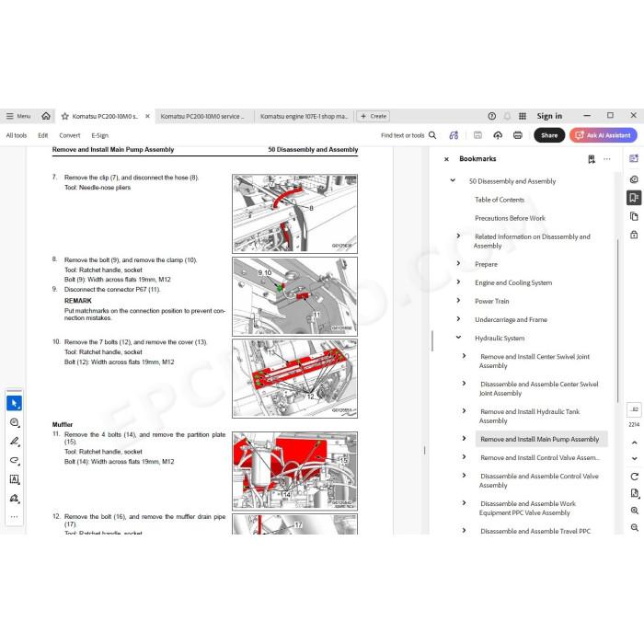Click the current page number box
644x644 pixels.
click(x=634, y=409)
